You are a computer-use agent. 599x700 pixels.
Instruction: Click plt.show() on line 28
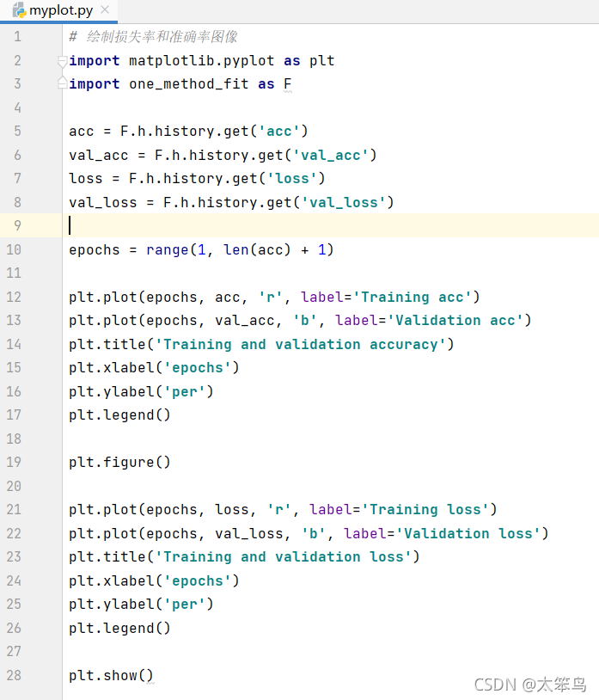111,676
